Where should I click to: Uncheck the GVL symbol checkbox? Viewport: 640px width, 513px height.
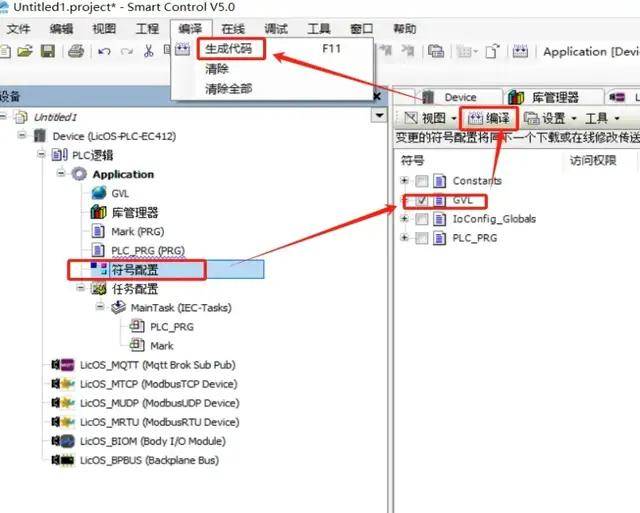[x=422, y=200]
